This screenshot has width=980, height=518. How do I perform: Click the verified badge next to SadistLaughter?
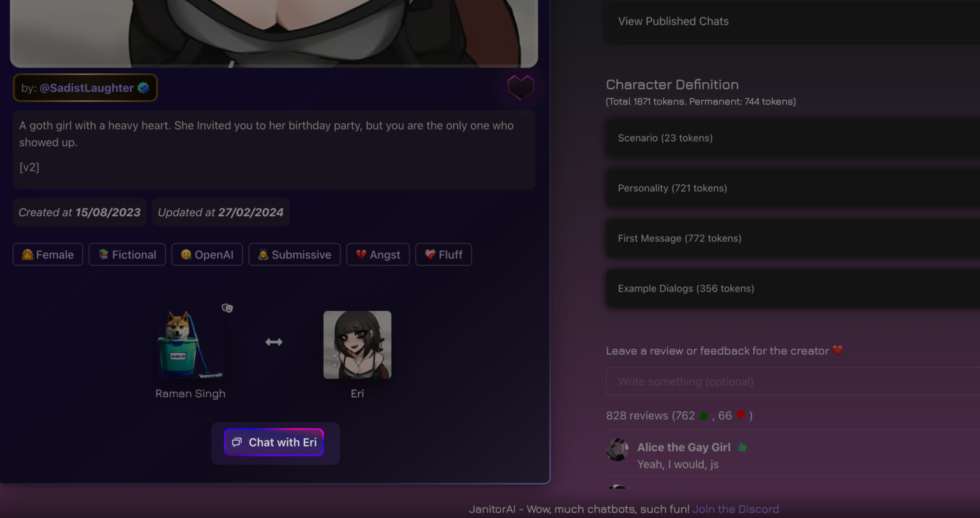[144, 88]
